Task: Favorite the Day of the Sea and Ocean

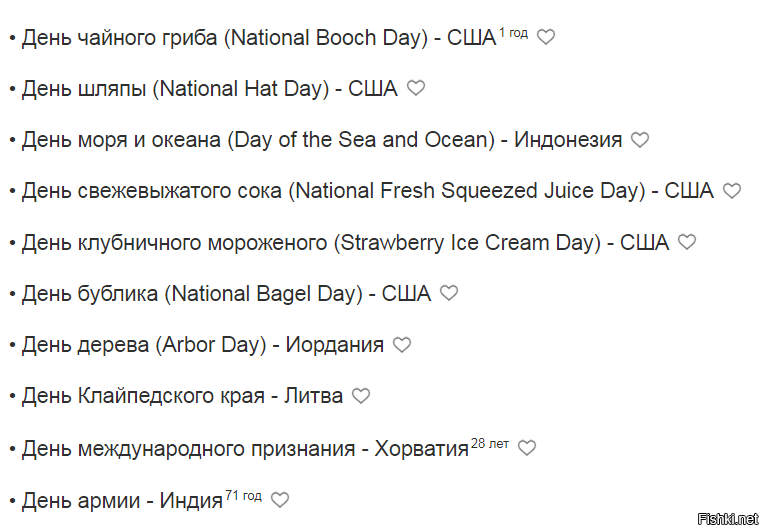Action: pos(640,140)
